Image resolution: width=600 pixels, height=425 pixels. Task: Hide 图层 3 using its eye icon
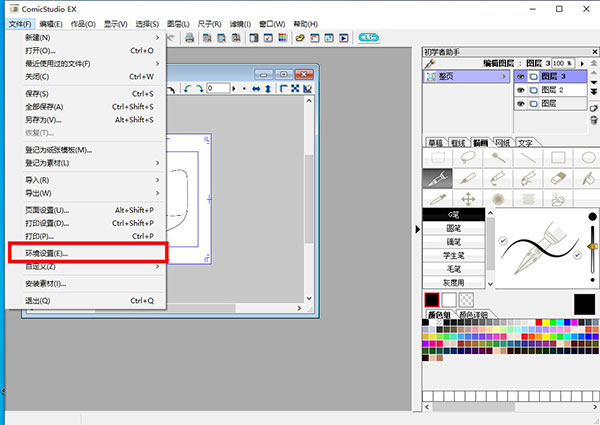[x=520, y=76]
